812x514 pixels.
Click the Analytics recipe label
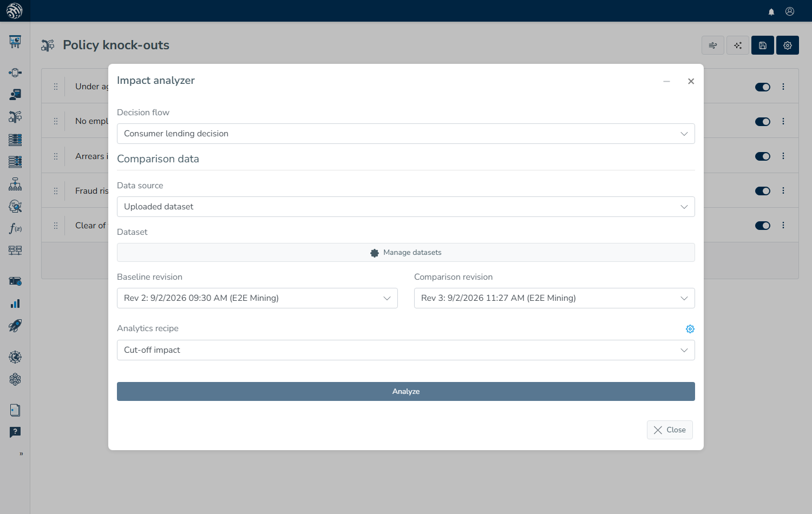[148, 328]
